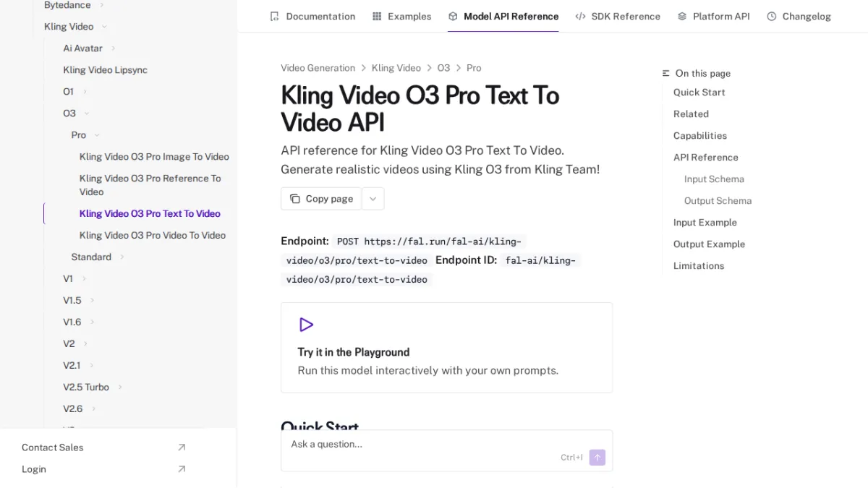Viewport: 868px width, 488px height.
Task: Jump to Output Example section
Action: coord(709,244)
